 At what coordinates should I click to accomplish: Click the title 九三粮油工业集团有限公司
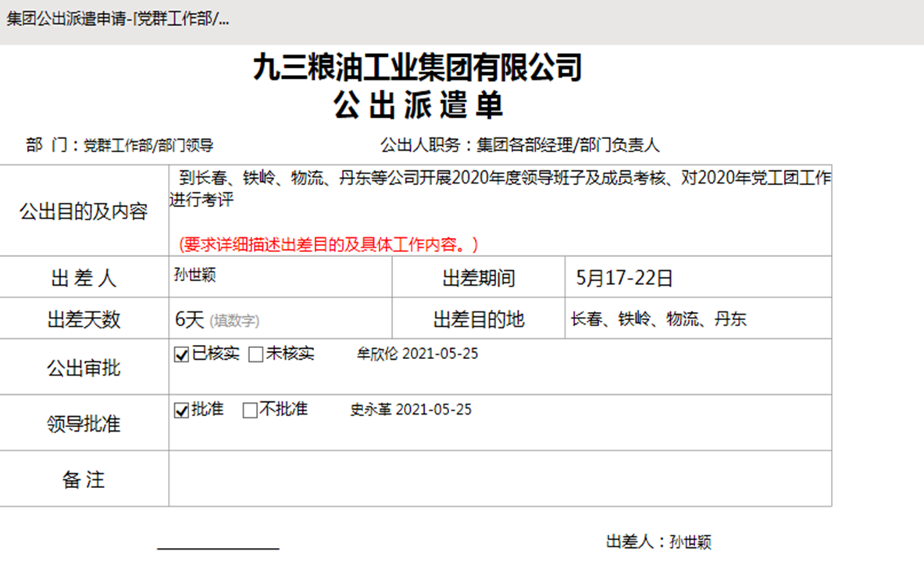(x=418, y=67)
